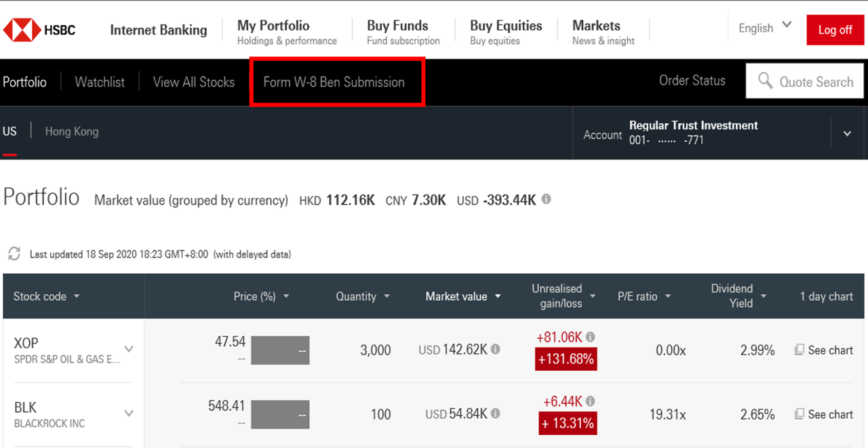Screen dimensions: 868x448
Task: Open the English language dropdown
Action: click(765, 28)
